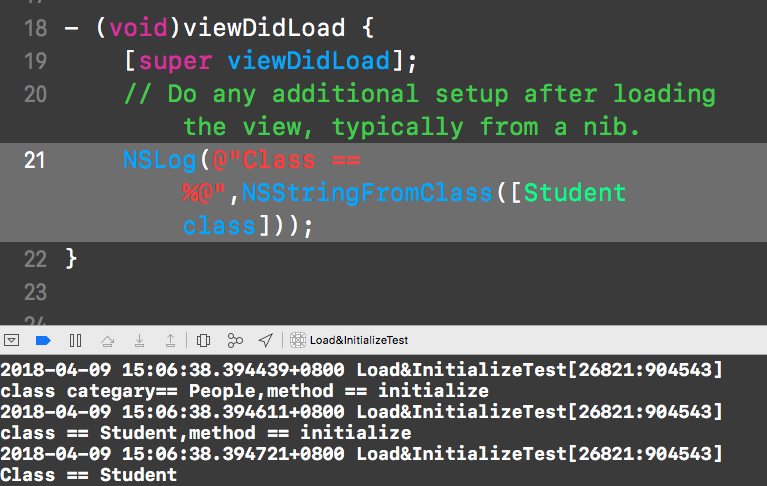This screenshot has height=486, width=767.
Task: Click the Step Over debug icon
Action: pos(108,340)
